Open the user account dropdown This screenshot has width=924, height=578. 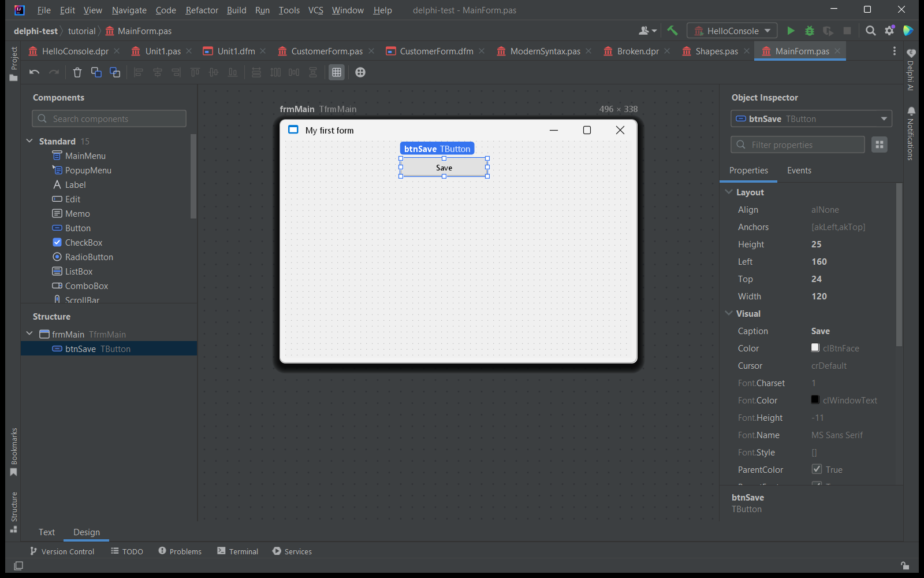(x=648, y=31)
